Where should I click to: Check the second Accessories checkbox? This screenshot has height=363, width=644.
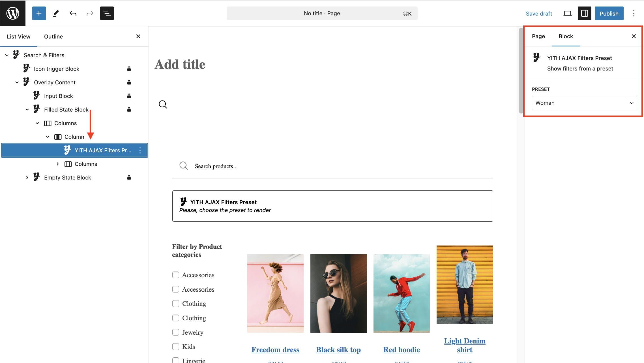click(x=176, y=289)
